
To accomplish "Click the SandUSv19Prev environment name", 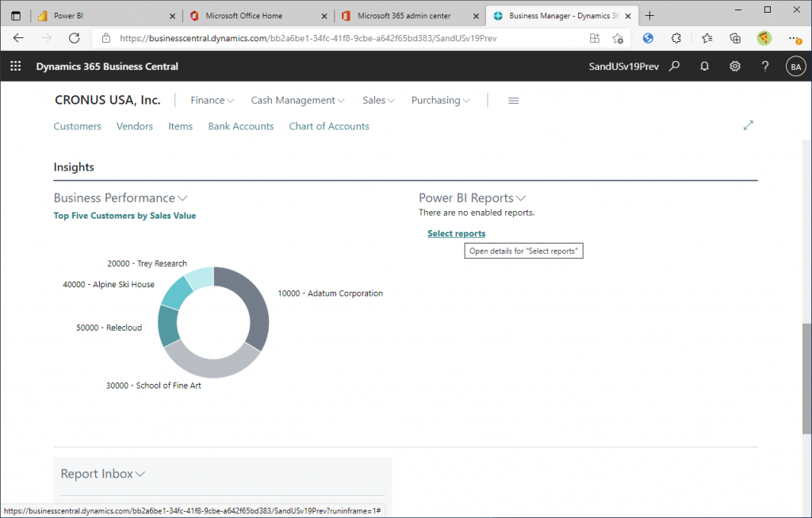I will click(623, 67).
